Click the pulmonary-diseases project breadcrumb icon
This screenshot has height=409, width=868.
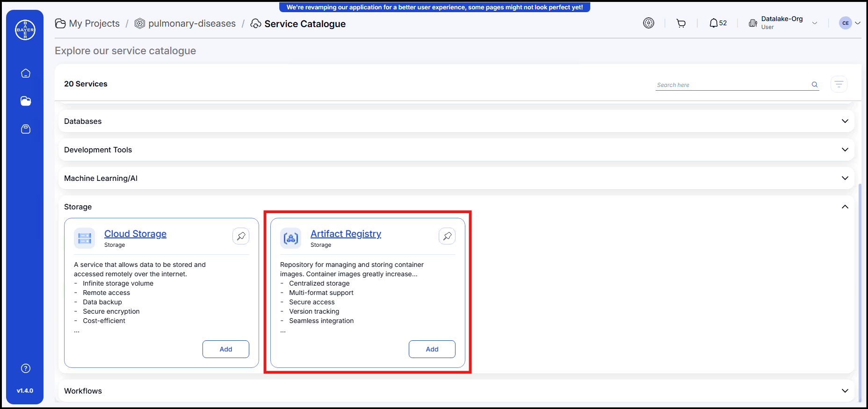click(139, 23)
